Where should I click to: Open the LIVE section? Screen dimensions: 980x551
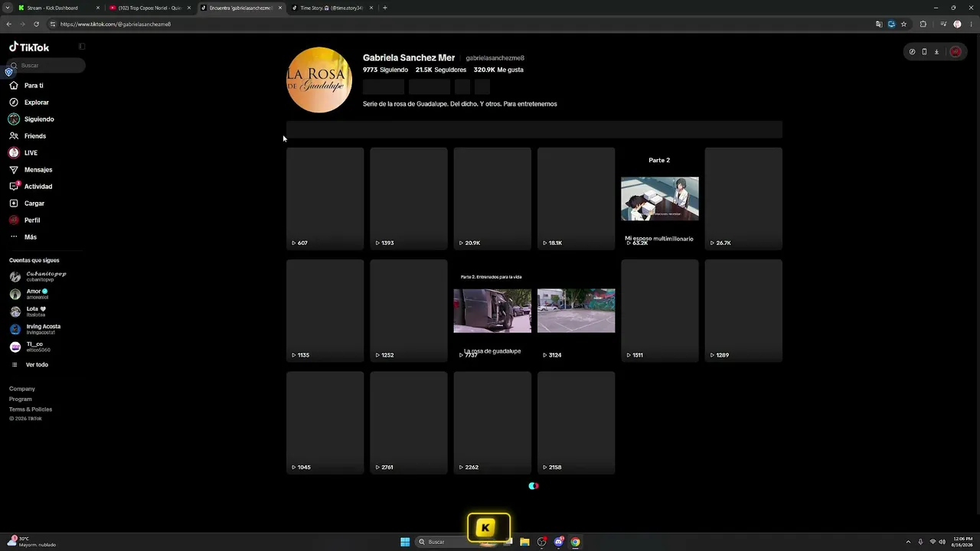point(23,153)
